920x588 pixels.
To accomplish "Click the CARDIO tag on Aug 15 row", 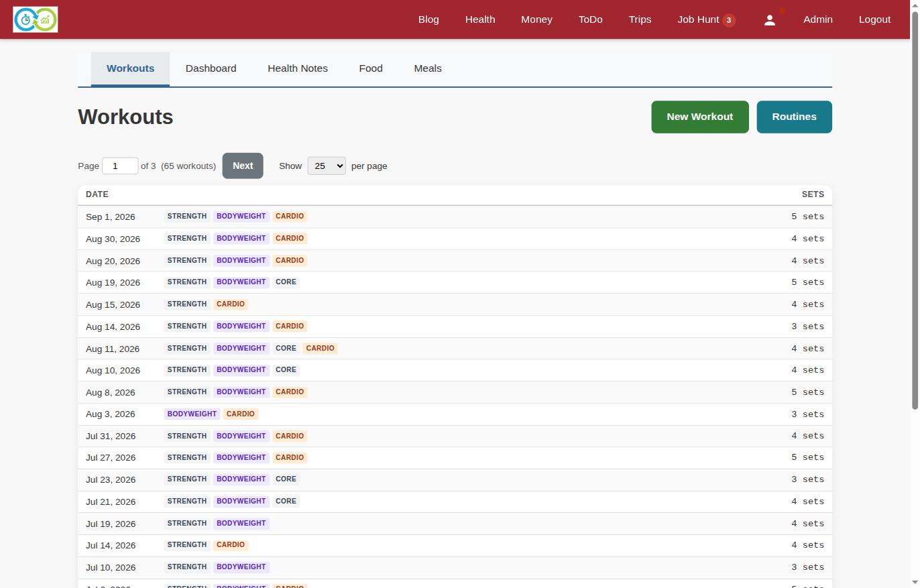I will point(231,304).
